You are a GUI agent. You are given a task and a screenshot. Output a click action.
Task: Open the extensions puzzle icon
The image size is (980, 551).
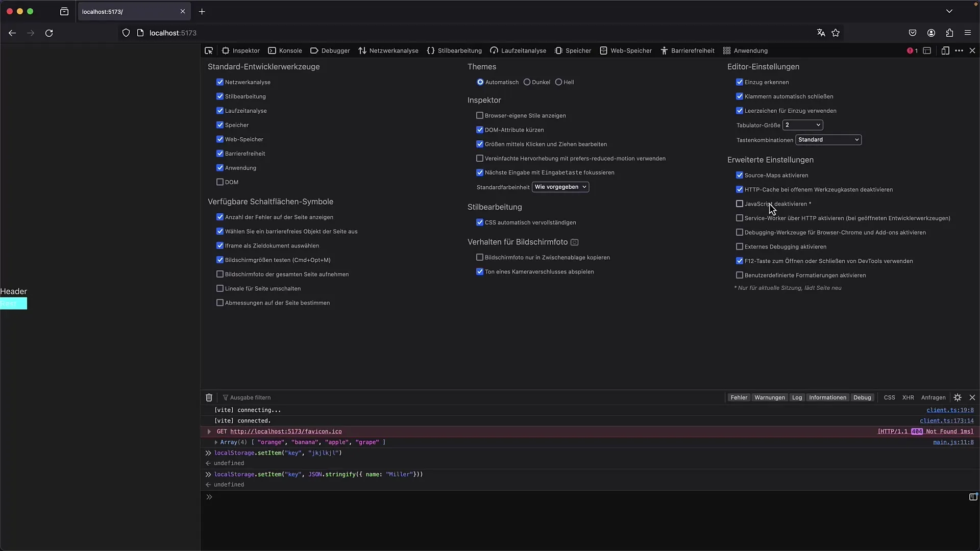click(949, 33)
